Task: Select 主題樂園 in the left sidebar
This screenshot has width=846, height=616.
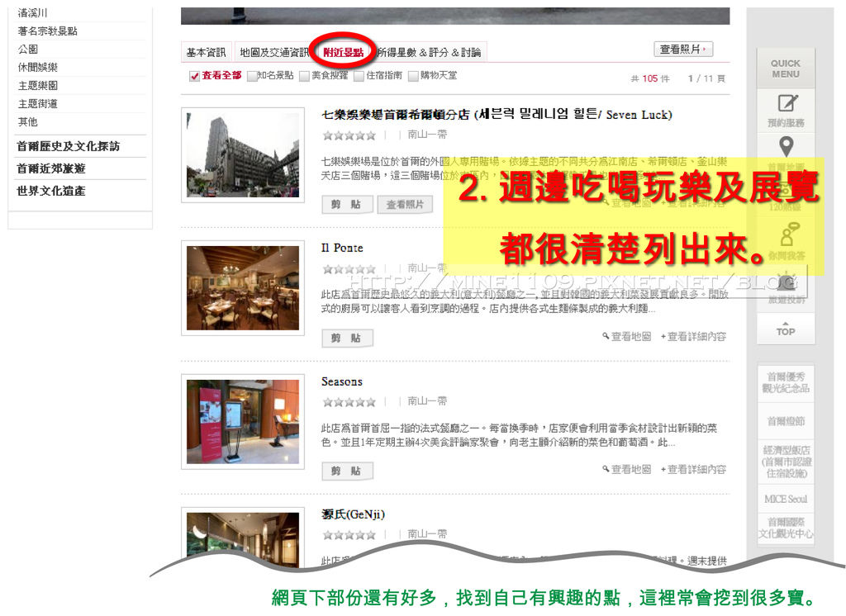Action: tap(38, 86)
